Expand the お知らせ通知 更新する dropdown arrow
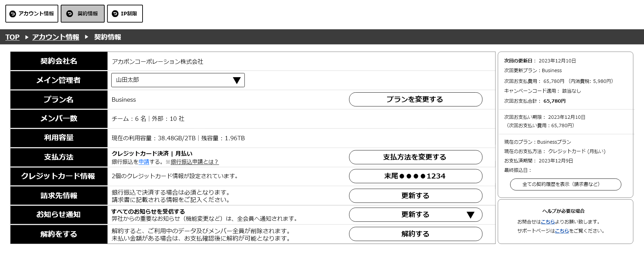644x253 pixels. 470,215
